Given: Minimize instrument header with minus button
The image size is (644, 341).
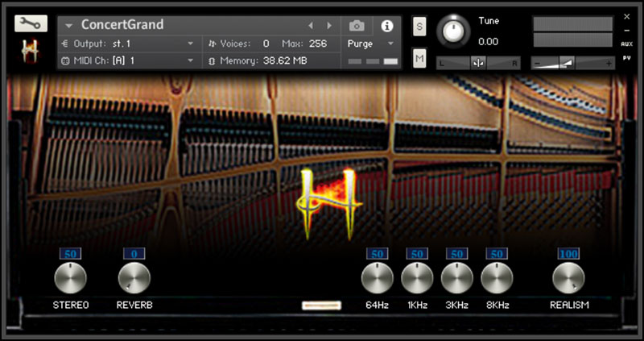Looking at the screenshot, I should click(627, 31).
